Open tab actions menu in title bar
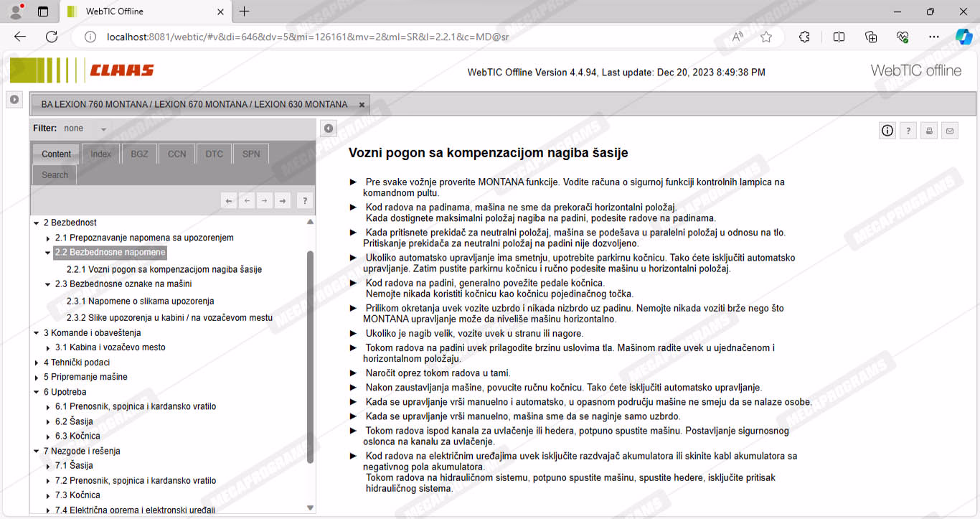The height and width of the screenshot is (519, 980). pos(43,11)
